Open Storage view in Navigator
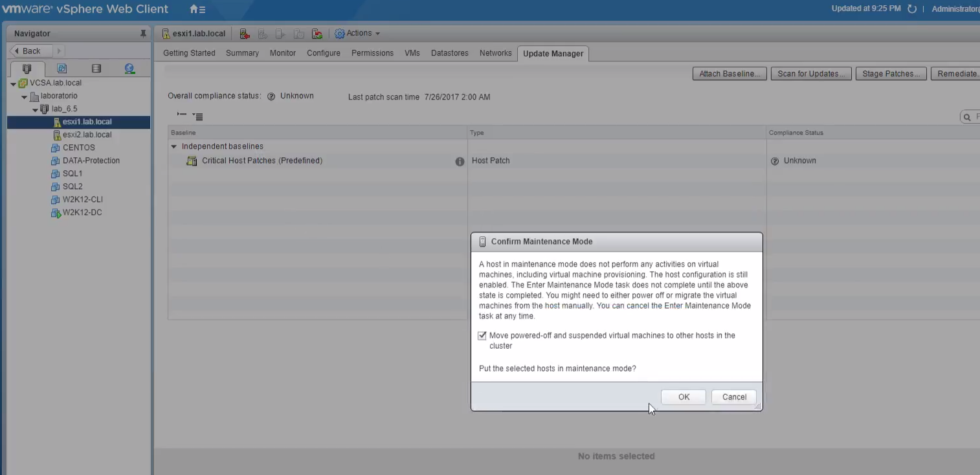Screen dimensions: 980x475 [96, 69]
